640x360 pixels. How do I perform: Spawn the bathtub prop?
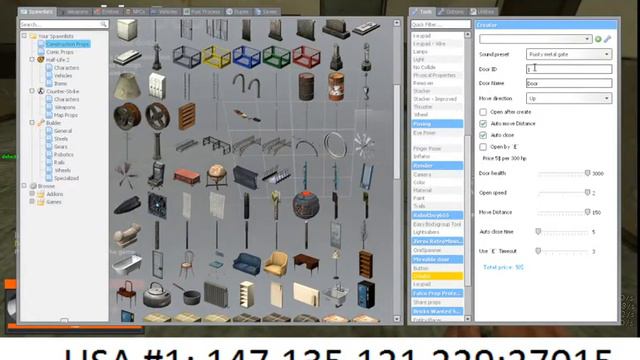coord(127,264)
